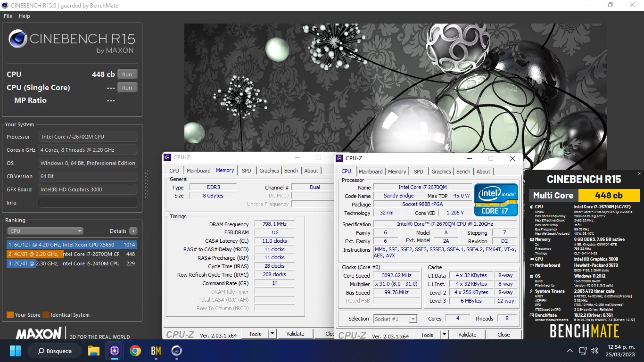Switch to Graphics tab in Processor CPU-Z window
644x362 pixels.
[441, 172]
